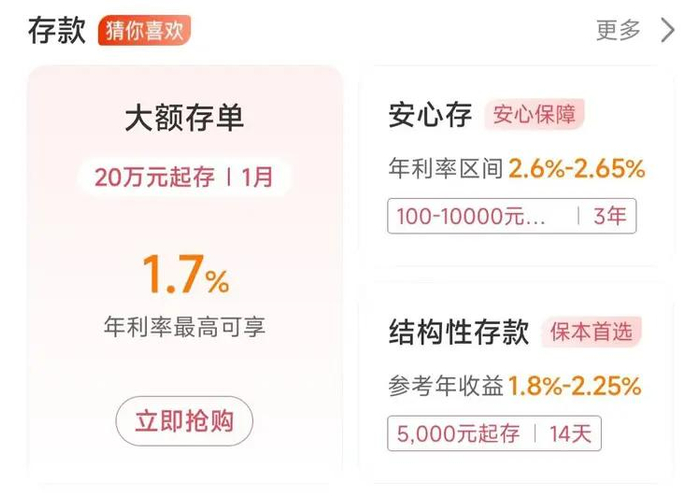
Task: Open the 更多 deposits link
Action: (618, 30)
